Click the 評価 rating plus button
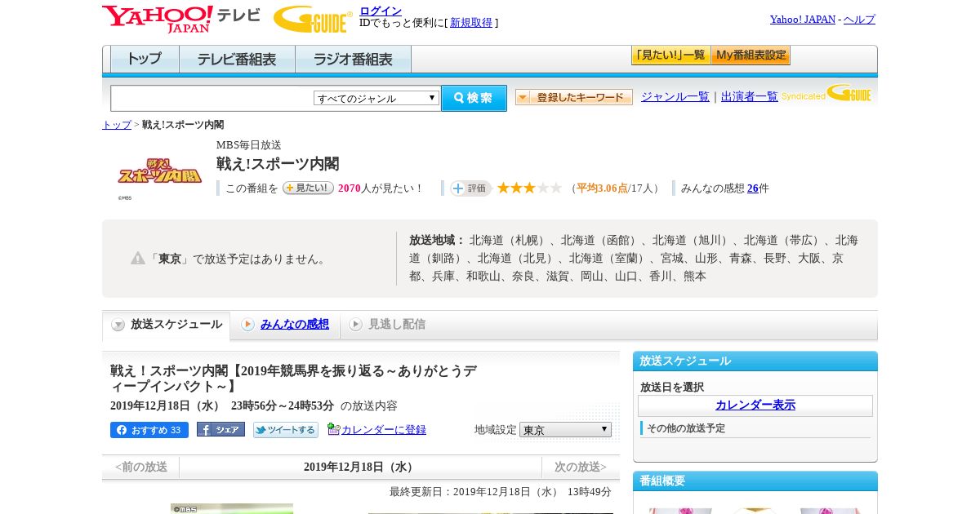The height and width of the screenshot is (514, 980). click(470, 188)
